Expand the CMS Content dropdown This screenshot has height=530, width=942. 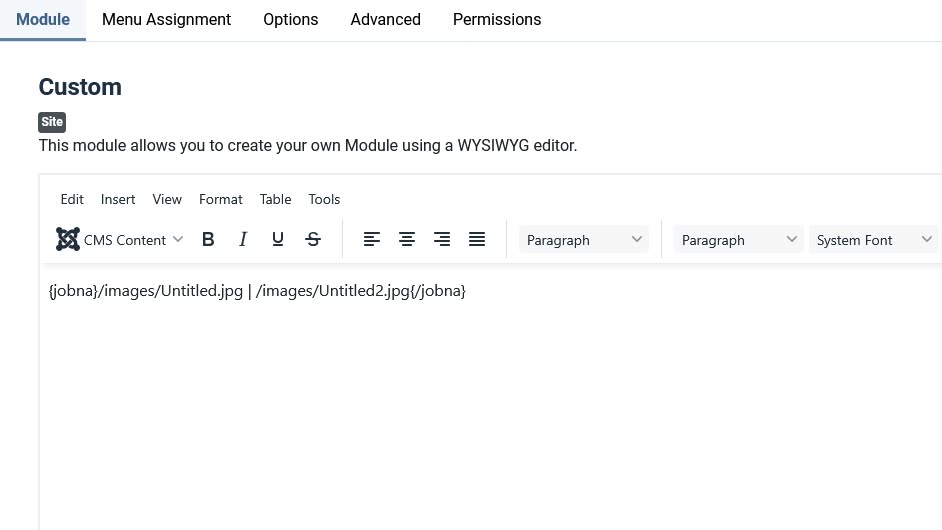tap(177, 240)
